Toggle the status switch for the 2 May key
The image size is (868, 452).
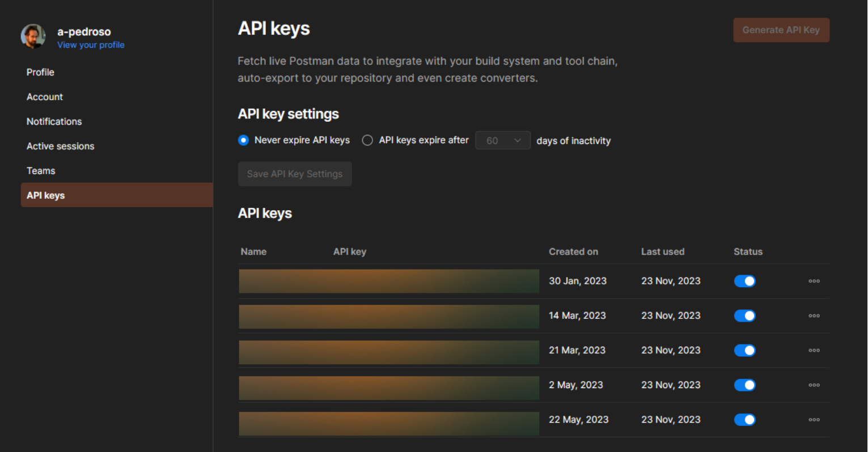click(x=744, y=385)
